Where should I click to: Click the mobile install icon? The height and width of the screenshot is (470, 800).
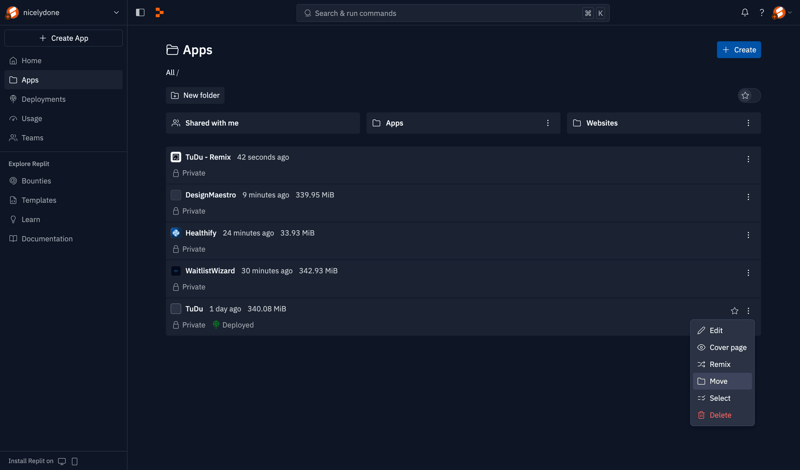[x=74, y=461]
